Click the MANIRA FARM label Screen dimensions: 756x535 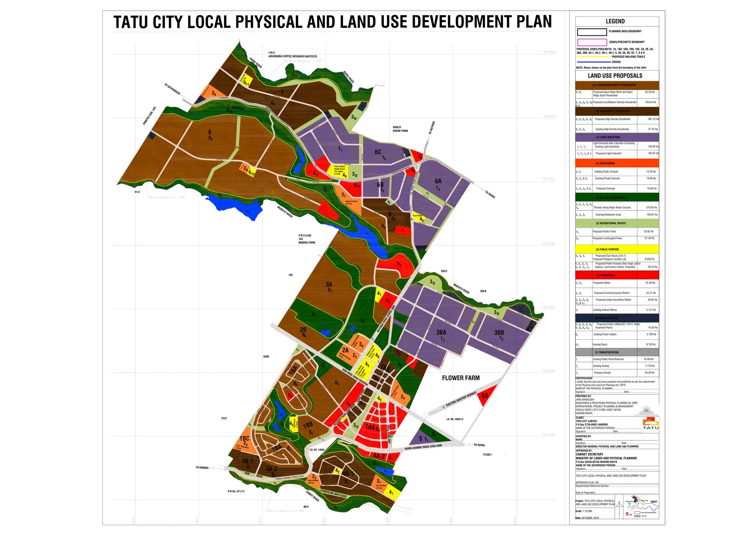coord(307,243)
